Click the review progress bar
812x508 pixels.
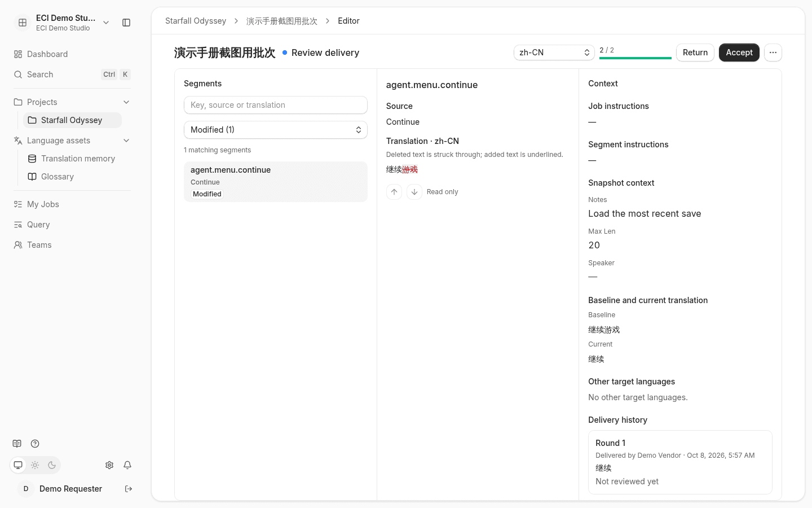(636, 58)
